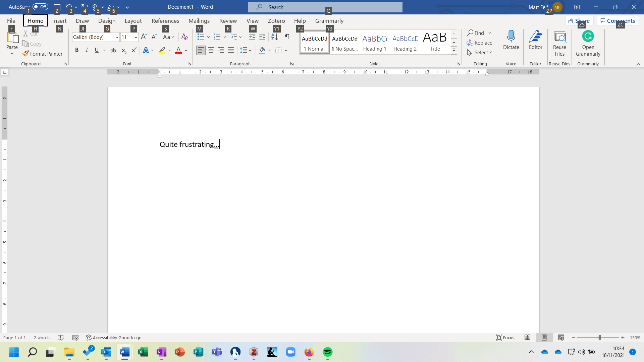Show paragraph marks with pilcrow icon
The height and width of the screenshot is (362, 644).
click(287, 37)
